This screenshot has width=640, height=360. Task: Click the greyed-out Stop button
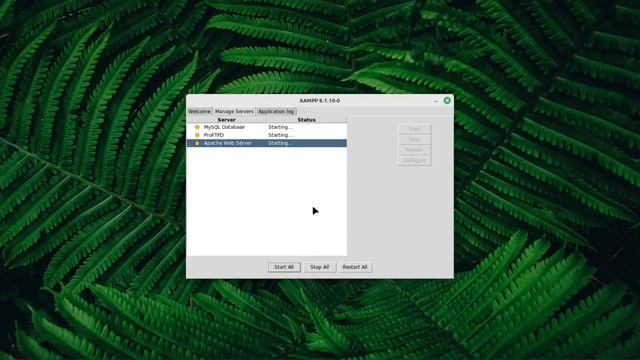click(414, 140)
